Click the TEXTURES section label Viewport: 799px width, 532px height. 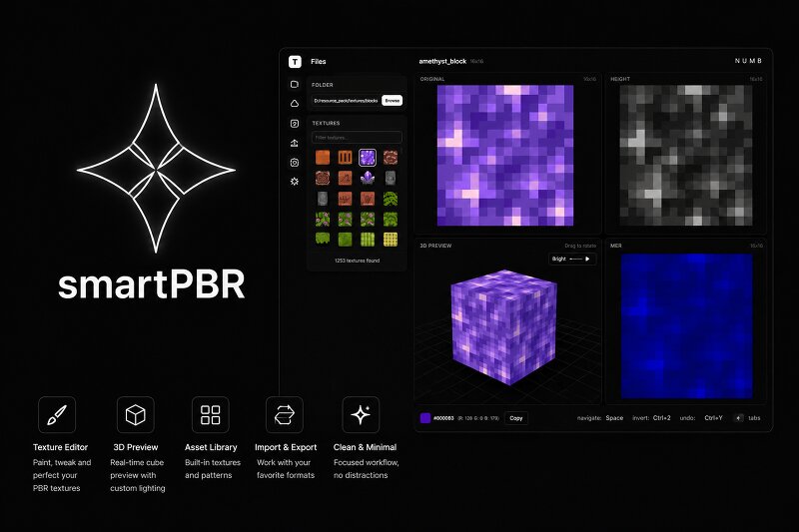click(327, 123)
